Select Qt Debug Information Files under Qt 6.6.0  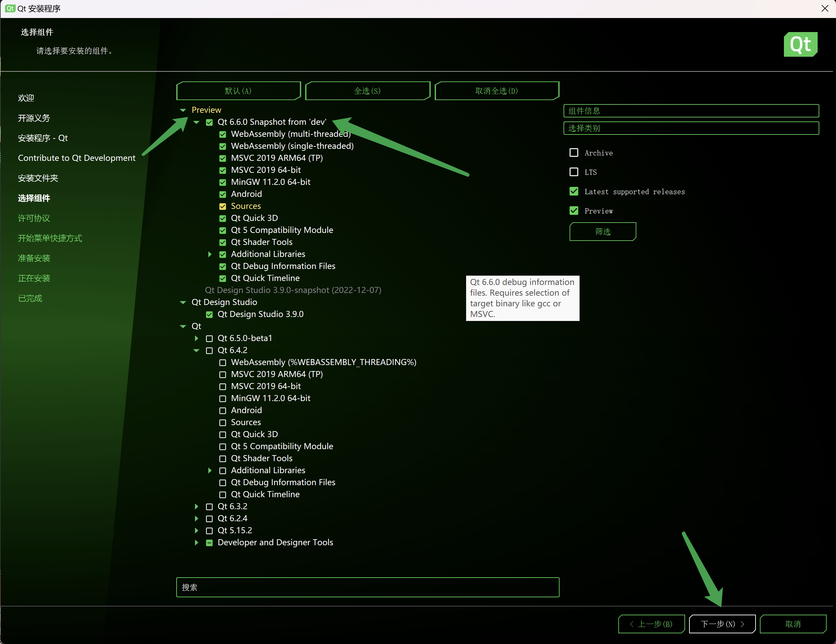pyautogui.click(x=283, y=266)
